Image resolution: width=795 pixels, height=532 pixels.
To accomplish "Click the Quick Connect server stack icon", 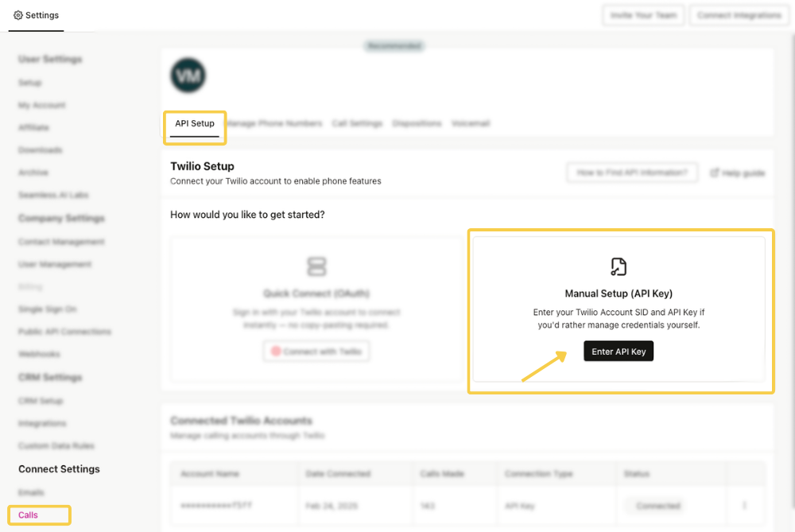I will pyautogui.click(x=316, y=266).
